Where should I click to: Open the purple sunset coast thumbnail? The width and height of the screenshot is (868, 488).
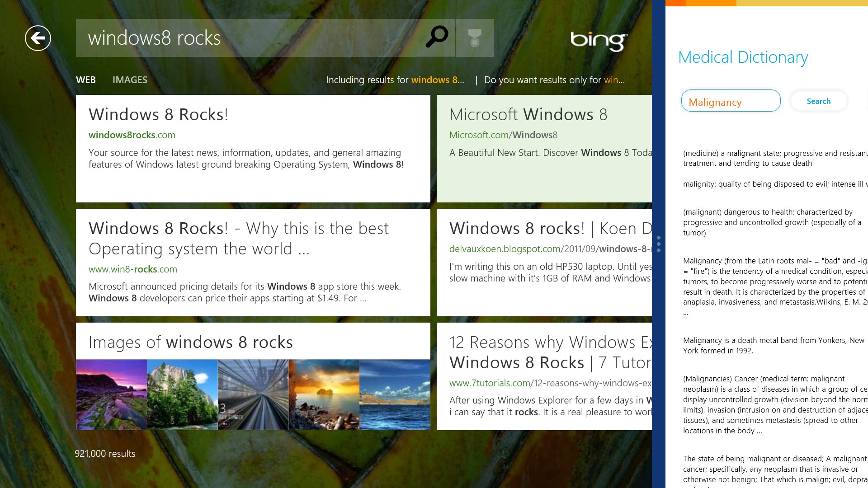coord(112,394)
